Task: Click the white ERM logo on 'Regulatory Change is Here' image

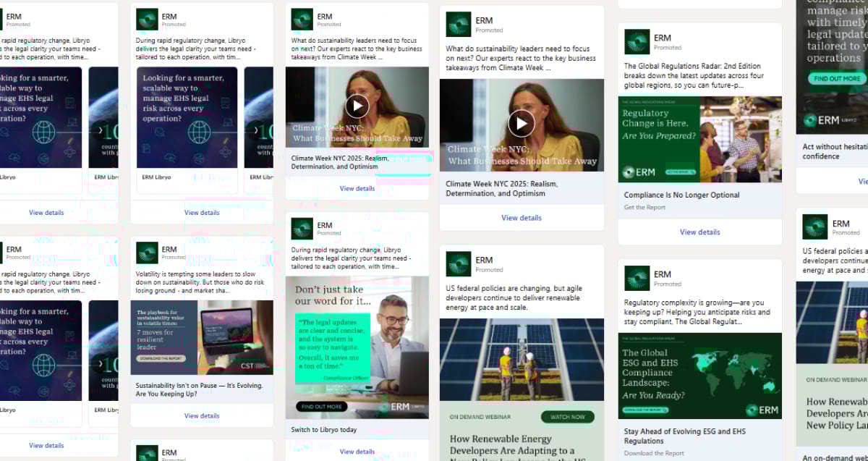Action: [638, 172]
